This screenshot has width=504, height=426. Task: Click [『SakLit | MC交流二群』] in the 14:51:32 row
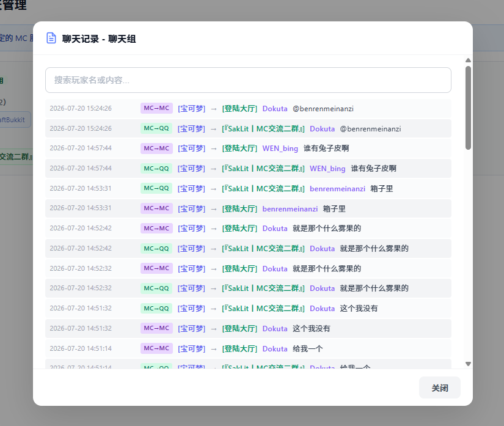(x=263, y=309)
